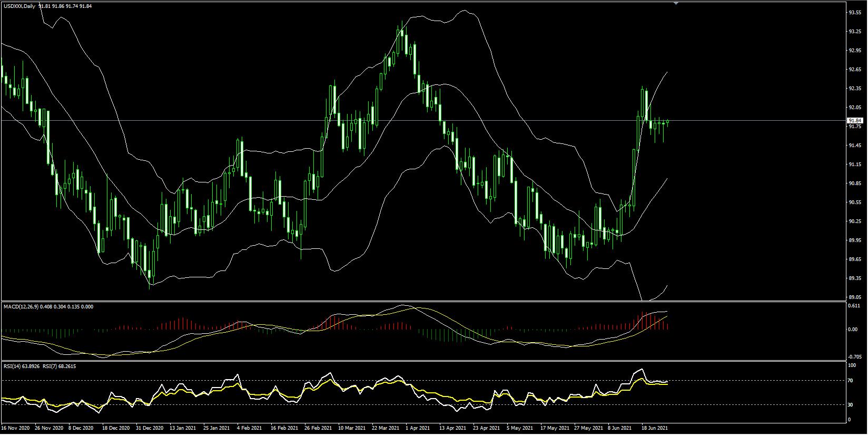Click the 89.65 price axis label
Image resolution: width=868 pixels, height=435 pixels.
tap(854, 259)
